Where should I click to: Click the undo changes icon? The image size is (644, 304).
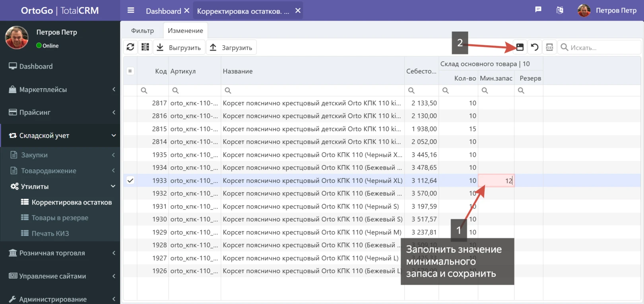tap(535, 47)
